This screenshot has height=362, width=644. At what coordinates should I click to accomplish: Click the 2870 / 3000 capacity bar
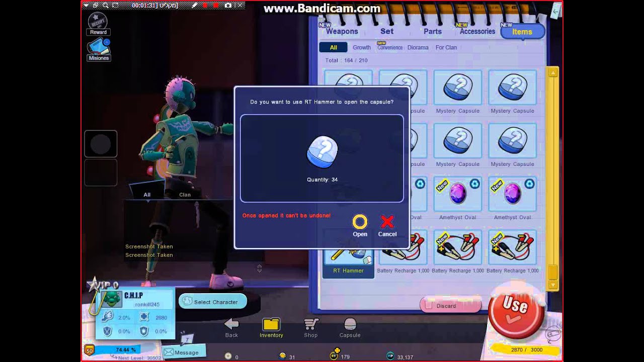(525, 349)
